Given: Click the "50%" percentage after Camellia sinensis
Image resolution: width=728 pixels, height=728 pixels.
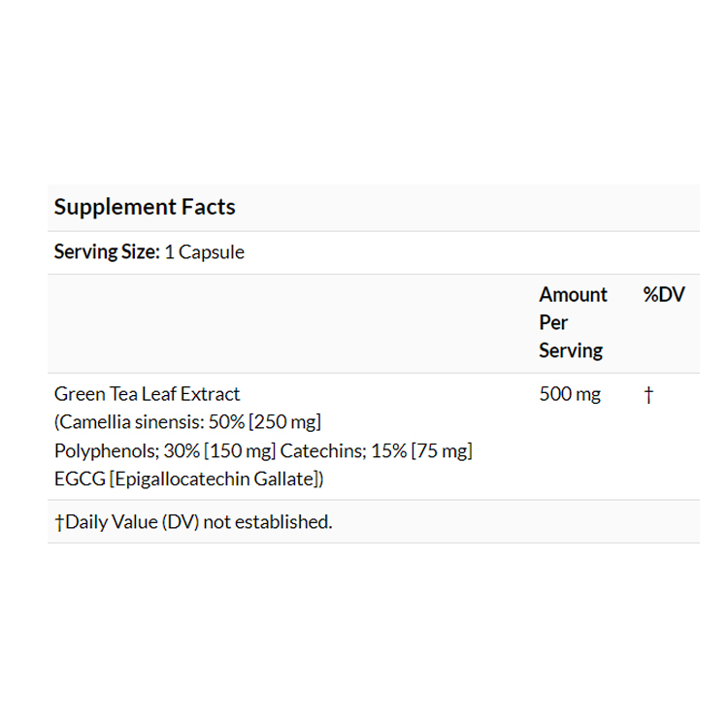Looking at the screenshot, I should coord(226,422).
